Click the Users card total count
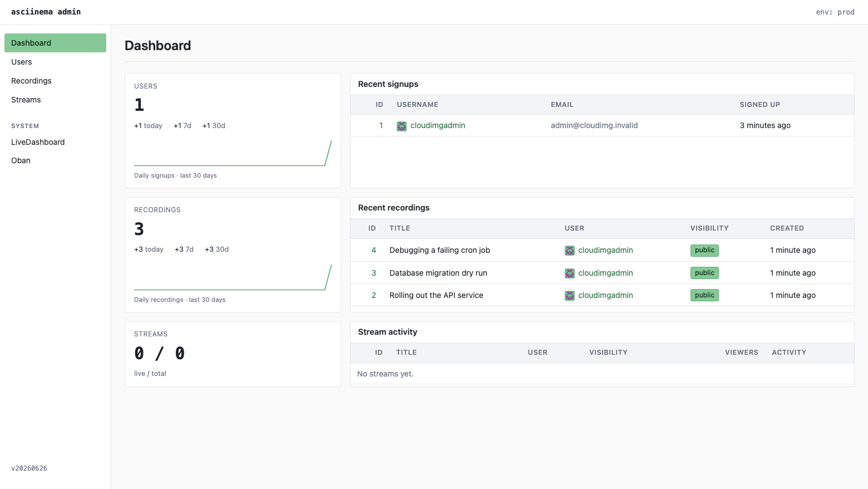The image size is (868, 489). (x=139, y=105)
